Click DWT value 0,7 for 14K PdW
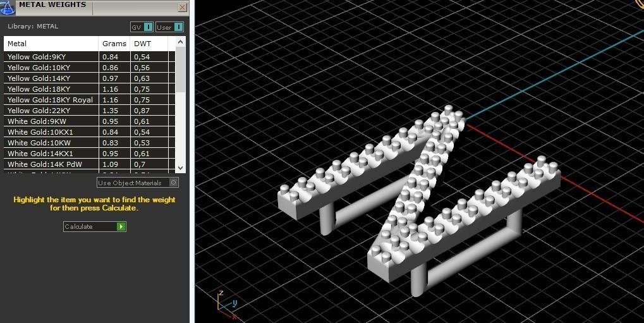The width and height of the screenshot is (644, 323). point(140,164)
